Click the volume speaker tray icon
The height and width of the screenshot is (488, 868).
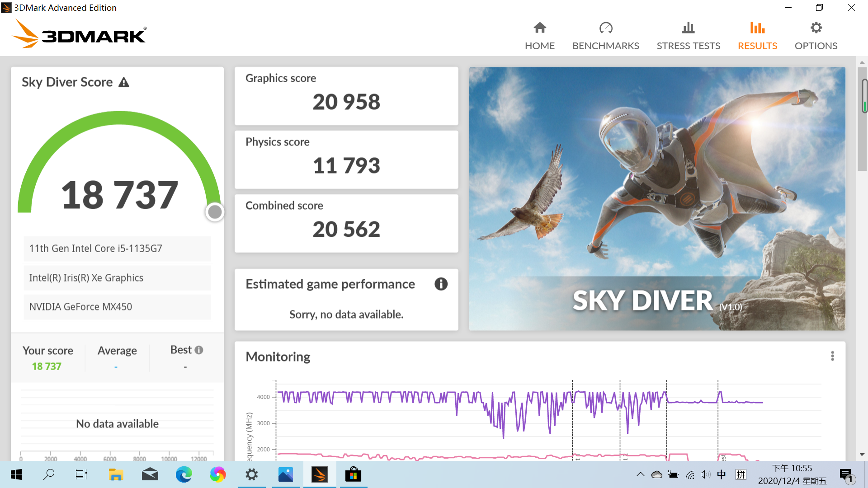coord(705,474)
